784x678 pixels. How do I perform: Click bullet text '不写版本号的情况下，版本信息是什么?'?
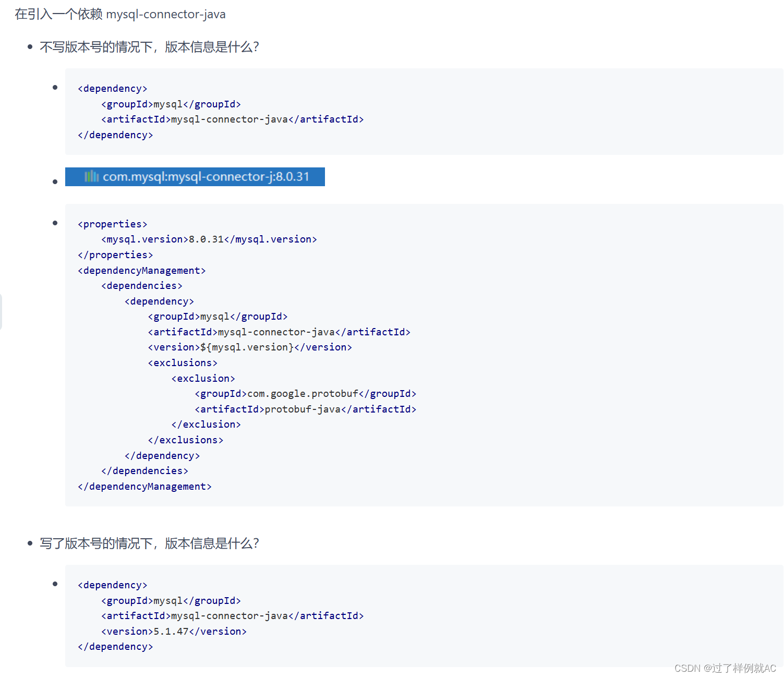pyautogui.click(x=150, y=47)
